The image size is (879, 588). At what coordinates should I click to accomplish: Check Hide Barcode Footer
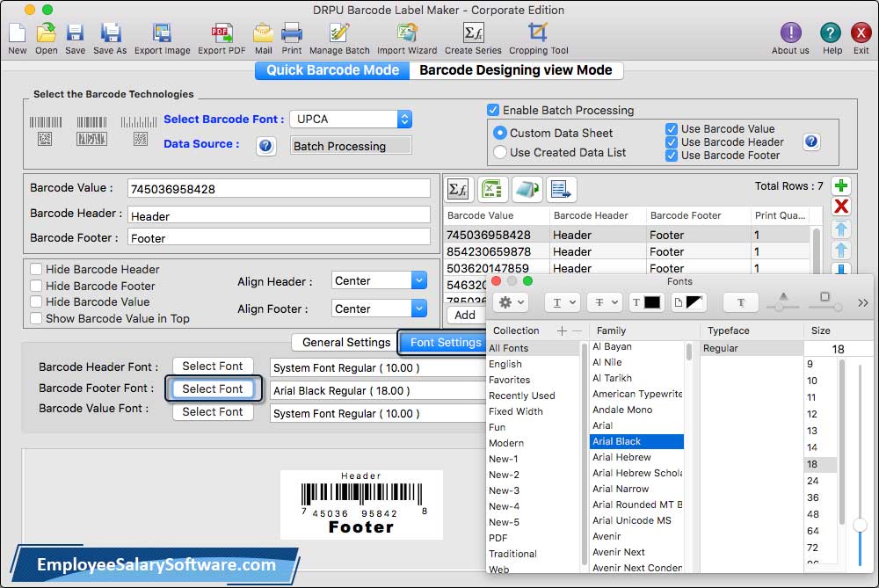click(36, 286)
